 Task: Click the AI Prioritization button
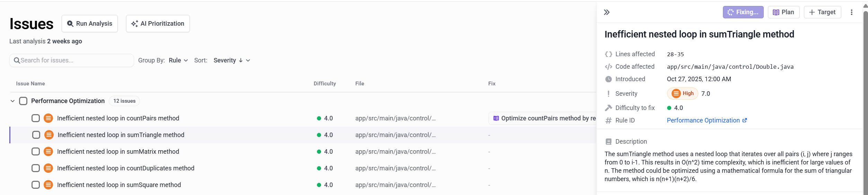tap(158, 24)
